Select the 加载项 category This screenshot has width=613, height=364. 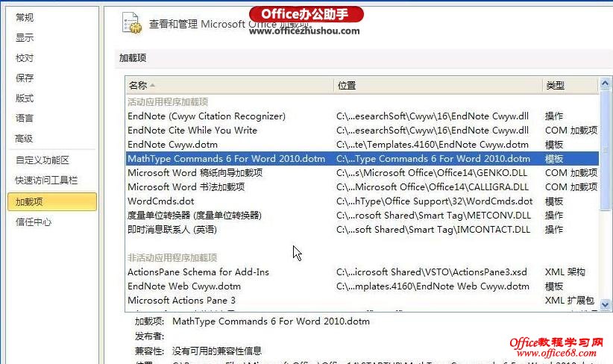click(52, 201)
